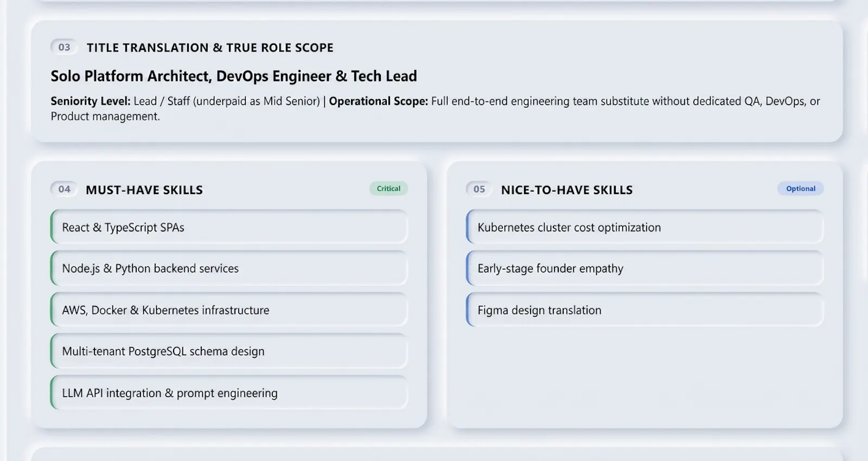Select the LLM API integration & prompt engineering skill
Image resolution: width=868 pixels, height=461 pixels.
pos(229,393)
